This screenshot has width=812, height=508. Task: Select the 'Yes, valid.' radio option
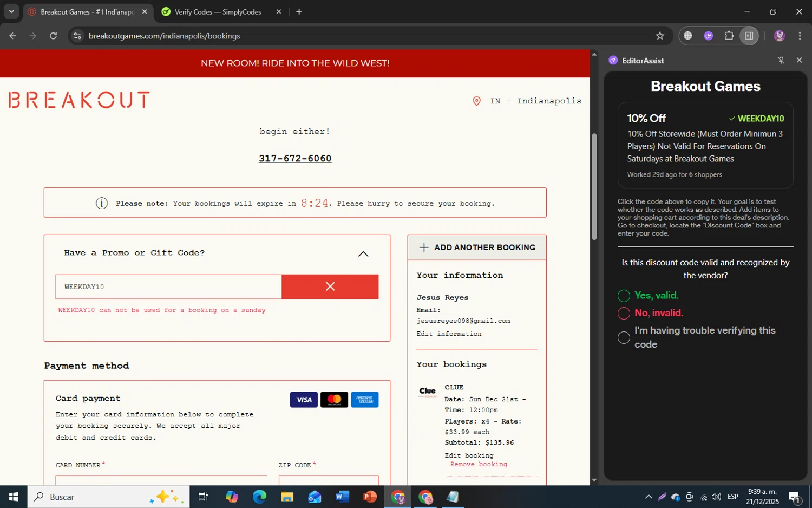click(624, 296)
